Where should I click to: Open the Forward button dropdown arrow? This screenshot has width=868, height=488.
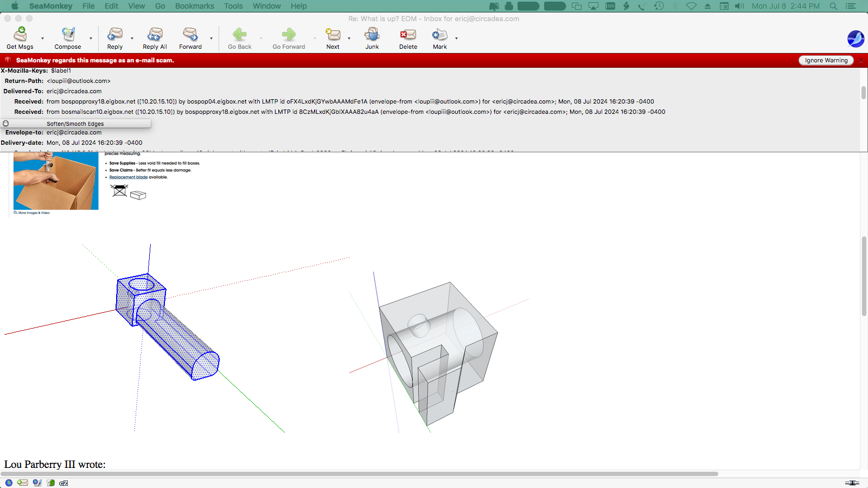[x=211, y=38]
